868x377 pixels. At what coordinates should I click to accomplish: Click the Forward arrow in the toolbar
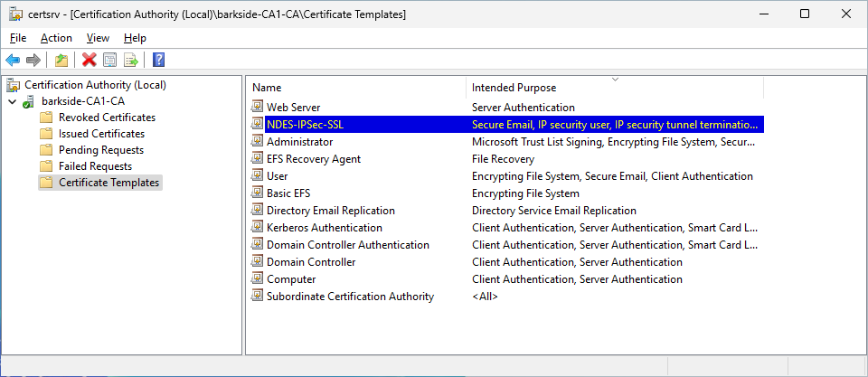pyautogui.click(x=33, y=60)
